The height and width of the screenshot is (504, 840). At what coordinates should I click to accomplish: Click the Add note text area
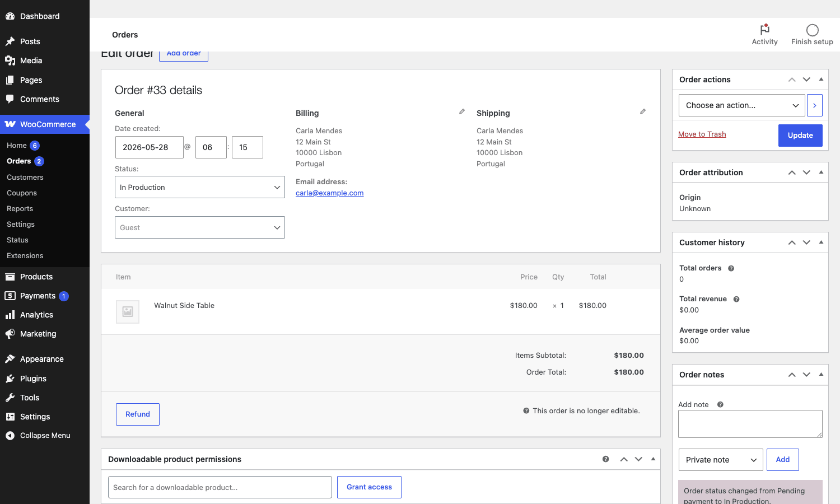click(750, 424)
